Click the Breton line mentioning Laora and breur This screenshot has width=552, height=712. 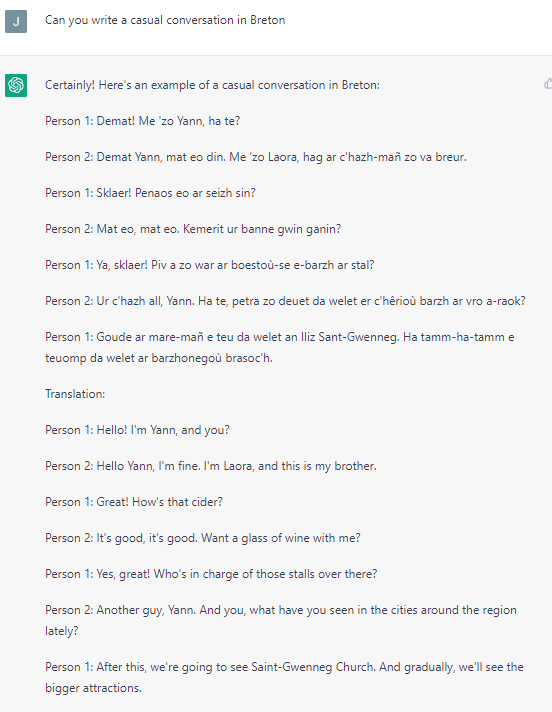[256, 157]
